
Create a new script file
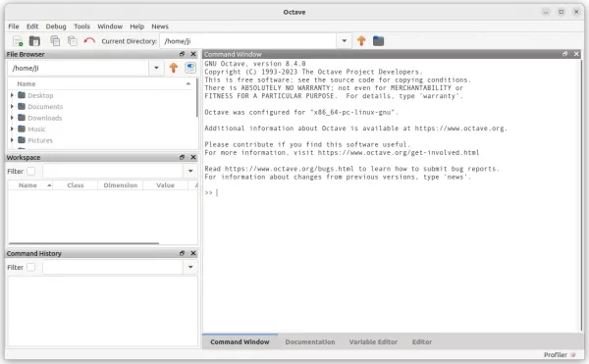click(x=18, y=41)
